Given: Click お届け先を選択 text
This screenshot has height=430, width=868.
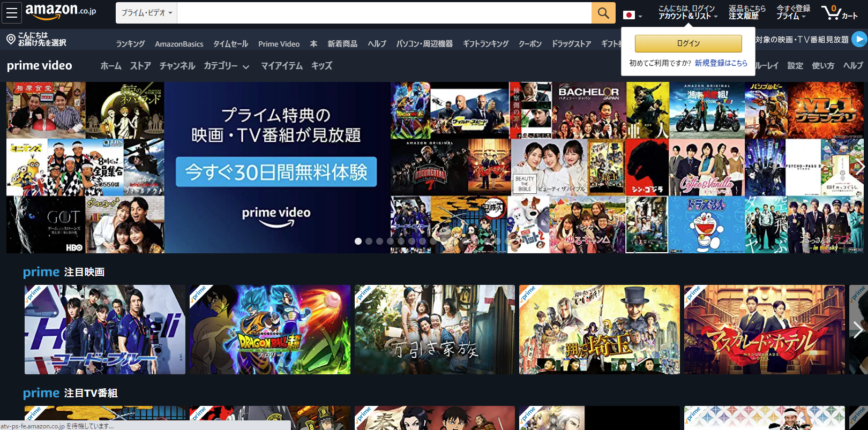Looking at the screenshot, I should (x=42, y=43).
